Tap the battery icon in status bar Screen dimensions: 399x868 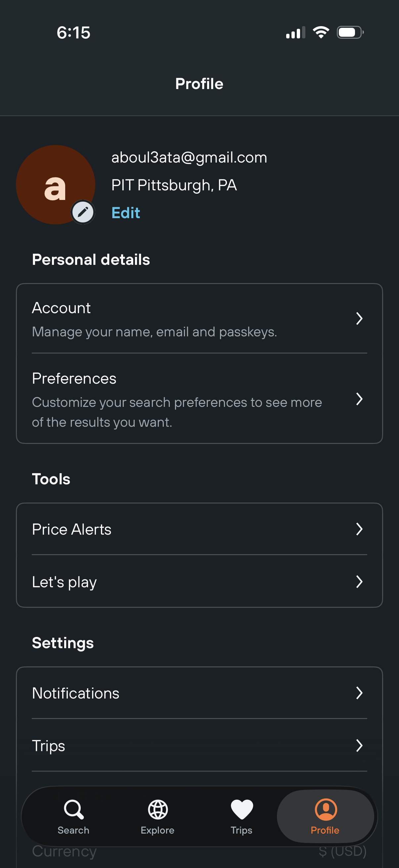click(x=350, y=33)
